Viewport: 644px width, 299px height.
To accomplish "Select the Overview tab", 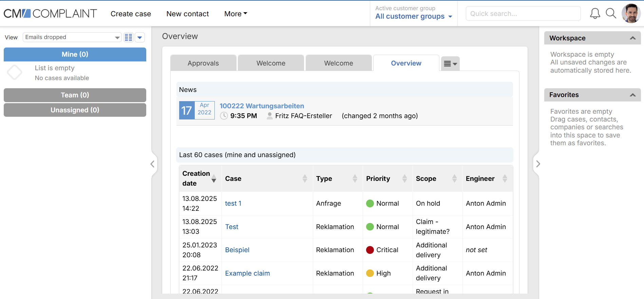I will [x=406, y=63].
